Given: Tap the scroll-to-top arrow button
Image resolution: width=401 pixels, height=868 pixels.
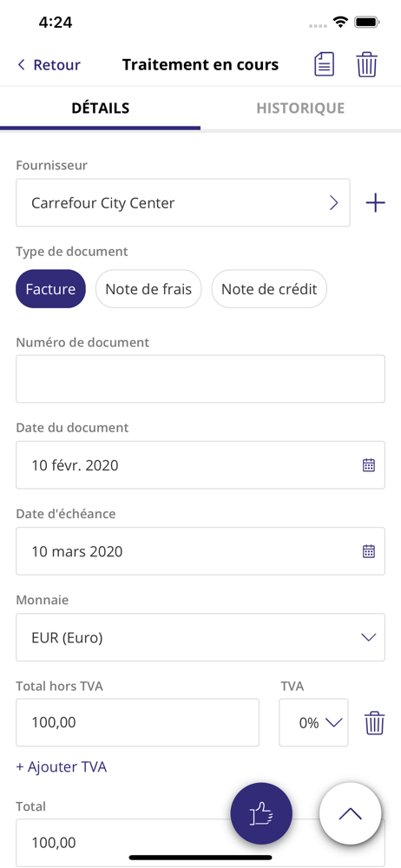Looking at the screenshot, I should pos(350,814).
